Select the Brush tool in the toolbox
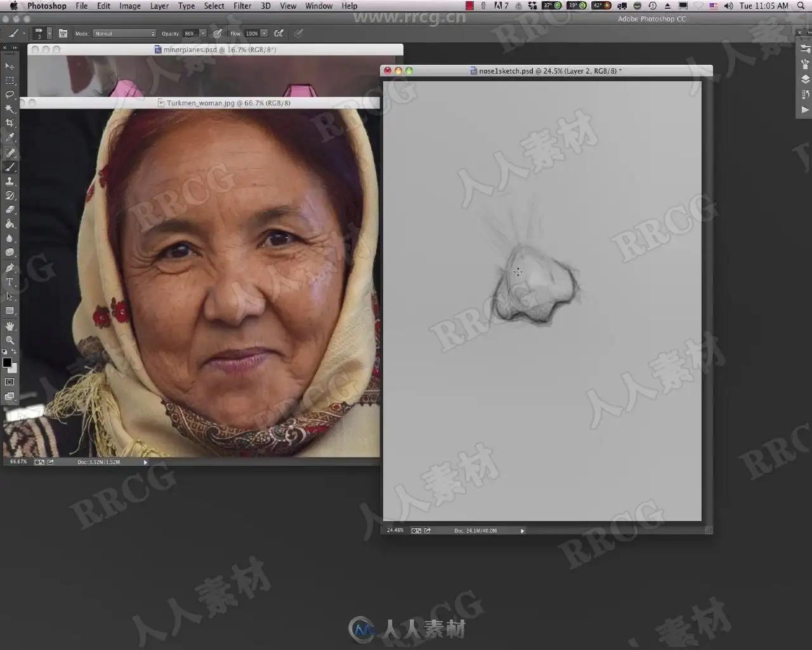Screen dimensions: 812x650 [10, 168]
